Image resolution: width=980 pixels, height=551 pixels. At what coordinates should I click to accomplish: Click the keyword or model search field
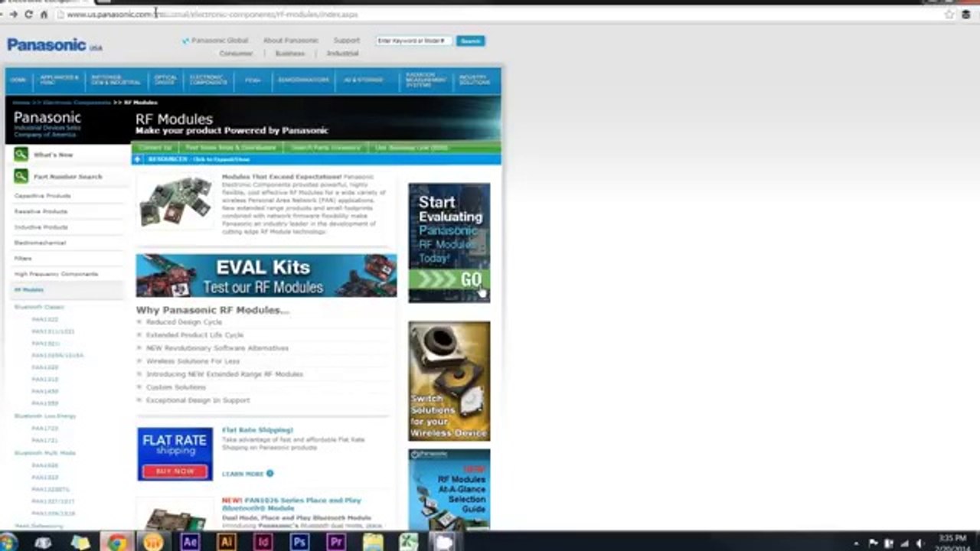[413, 41]
